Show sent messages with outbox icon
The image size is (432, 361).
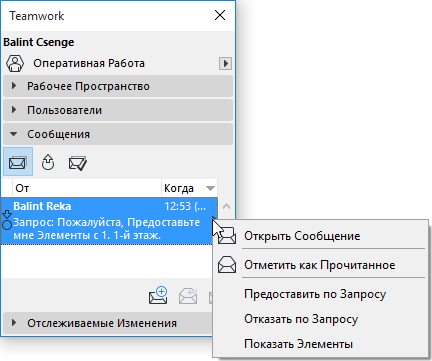coord(48,163)
